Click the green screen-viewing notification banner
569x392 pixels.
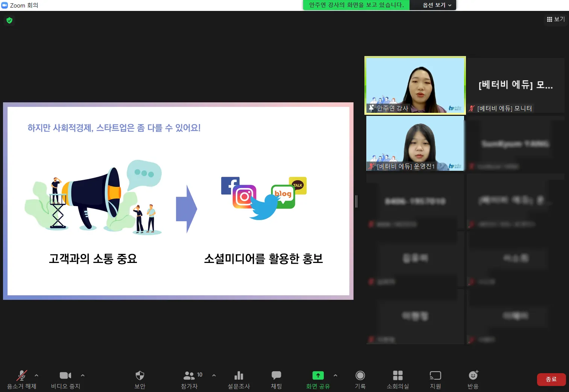(357, 5)
